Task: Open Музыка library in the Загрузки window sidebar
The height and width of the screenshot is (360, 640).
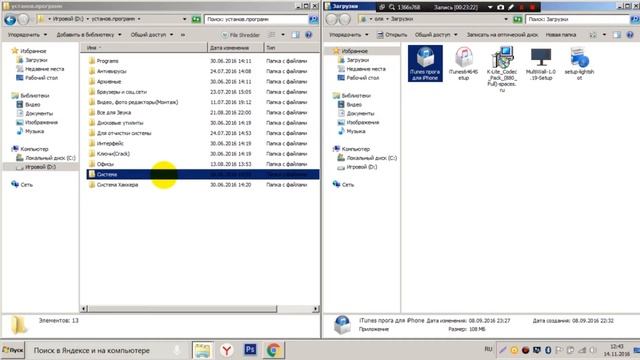Action: click(356, 131)
